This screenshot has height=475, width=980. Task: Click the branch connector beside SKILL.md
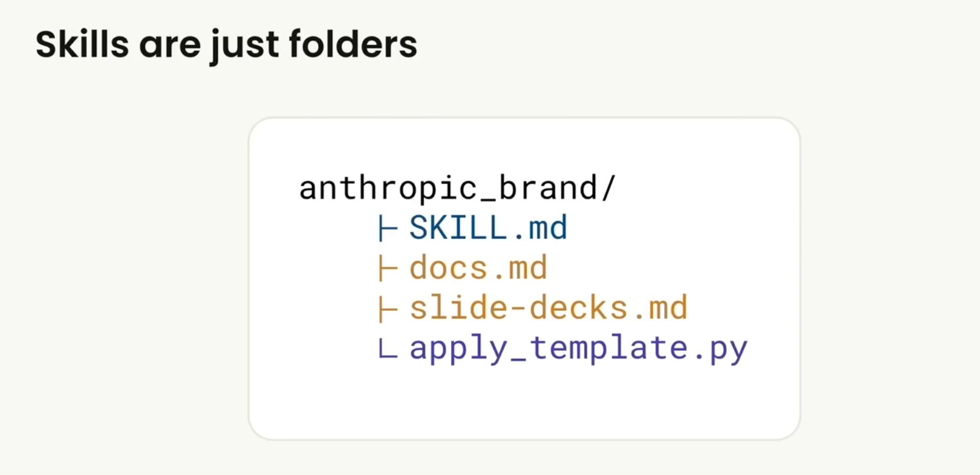click(387, 229)
